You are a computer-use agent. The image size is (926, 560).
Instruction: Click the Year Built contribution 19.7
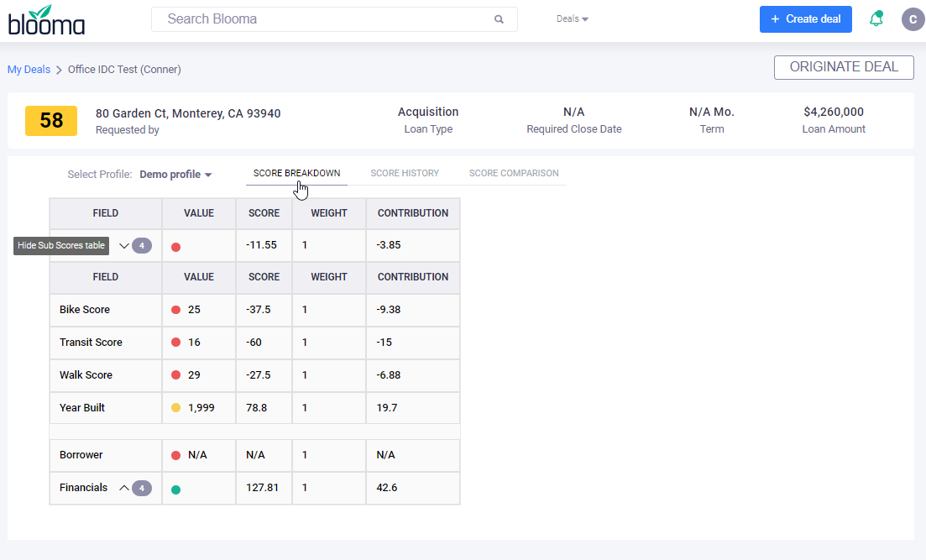point(387,407)
